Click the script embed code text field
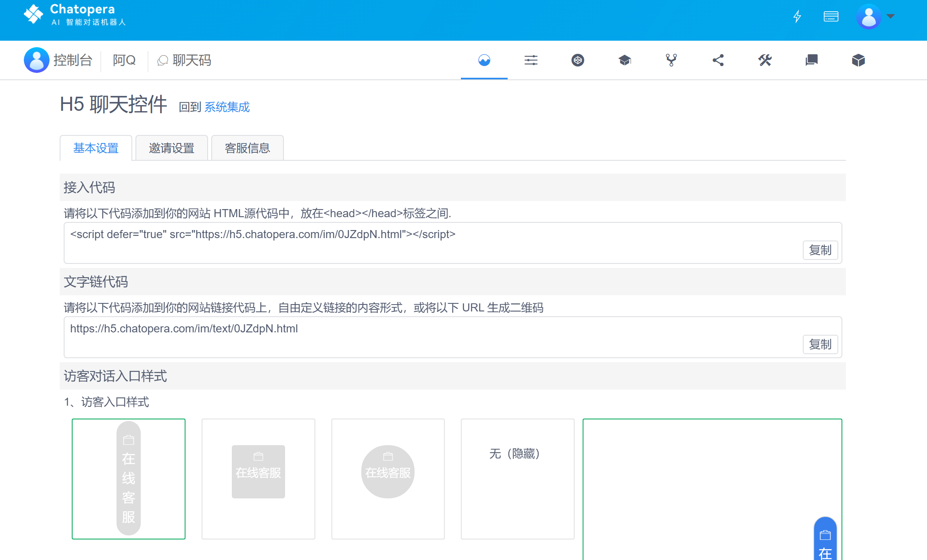The image size is (927, 560). tap(453, 243)
